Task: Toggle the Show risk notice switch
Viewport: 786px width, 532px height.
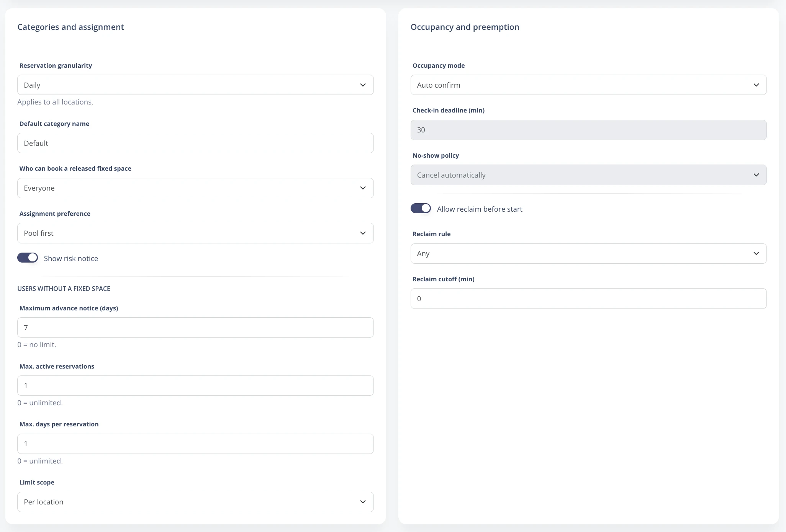Action: coord(28,258)
